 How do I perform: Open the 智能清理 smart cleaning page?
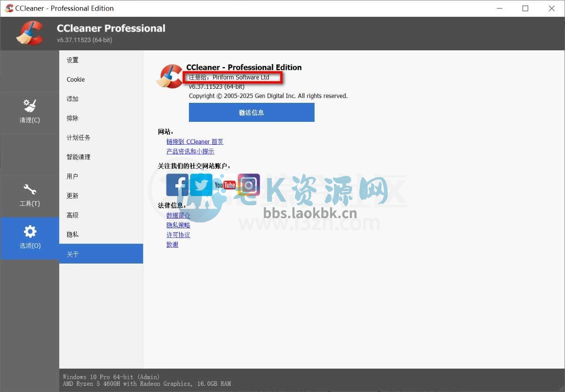[101, 157]
